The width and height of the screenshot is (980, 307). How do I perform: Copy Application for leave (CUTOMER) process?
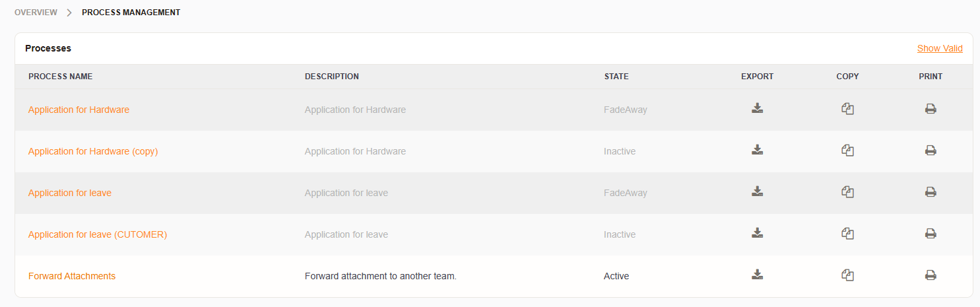(847, 234)
